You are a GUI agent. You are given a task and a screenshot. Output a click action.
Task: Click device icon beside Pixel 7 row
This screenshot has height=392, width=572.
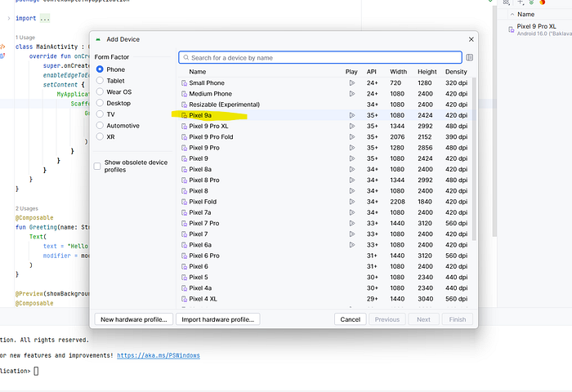tap(184, 234)
